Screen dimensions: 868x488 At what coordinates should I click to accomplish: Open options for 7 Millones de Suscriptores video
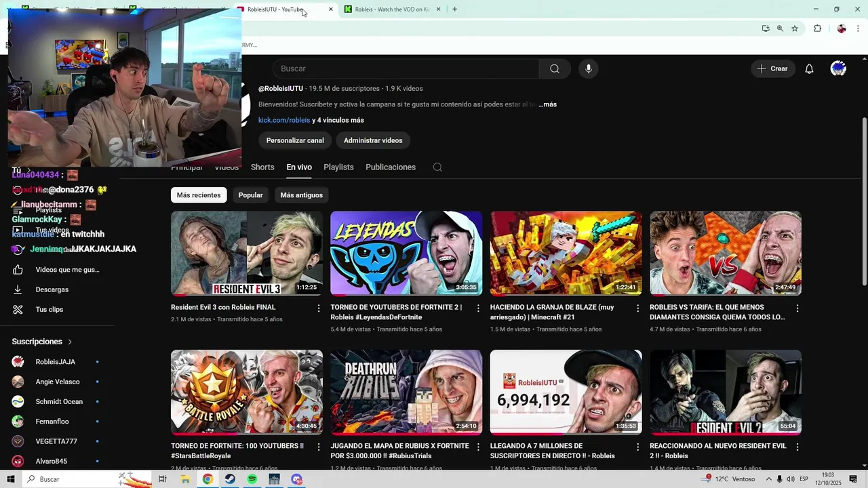pyautogui.click(x=637, y=447)
